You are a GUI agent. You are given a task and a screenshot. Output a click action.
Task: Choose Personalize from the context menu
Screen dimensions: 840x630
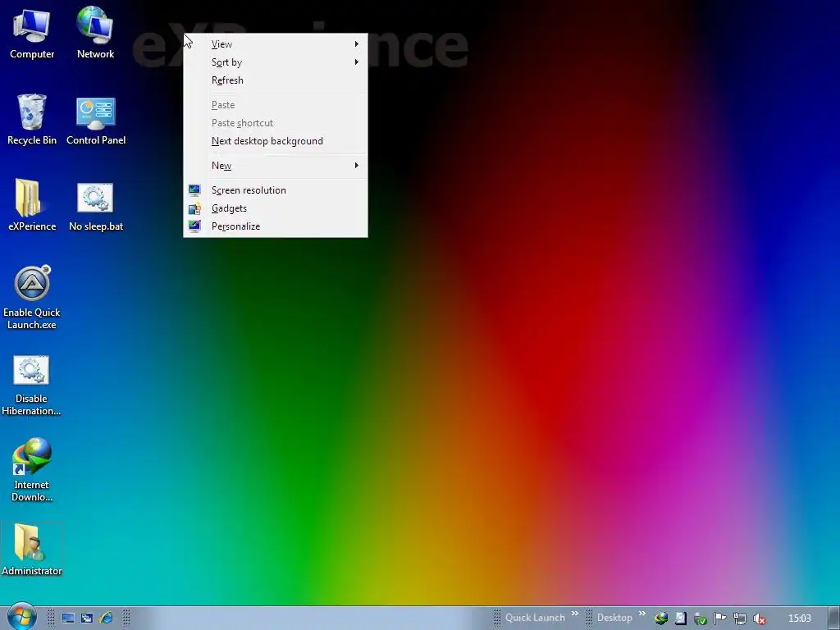pos(276,226)
